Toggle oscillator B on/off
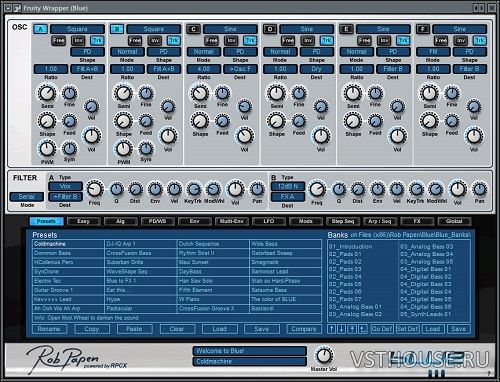Image resolution: width=500 pixels, height=382 pixels. (117, 29)
